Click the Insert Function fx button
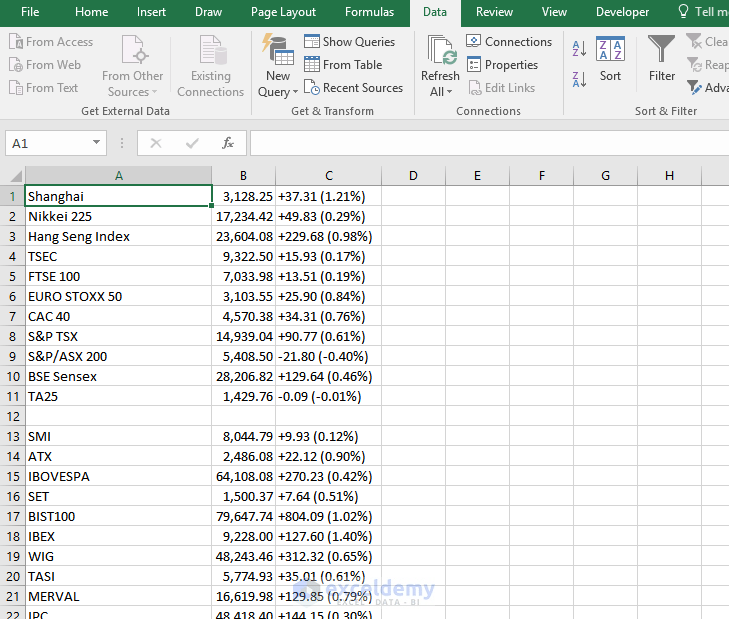The width and height of the screenshot is (729, 619). tap(227, 143)
